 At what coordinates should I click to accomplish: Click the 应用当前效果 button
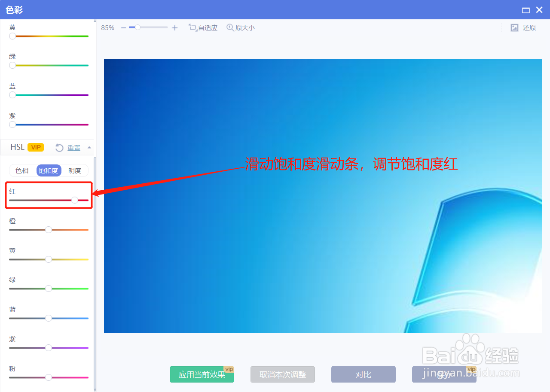(x=202, y=374)
